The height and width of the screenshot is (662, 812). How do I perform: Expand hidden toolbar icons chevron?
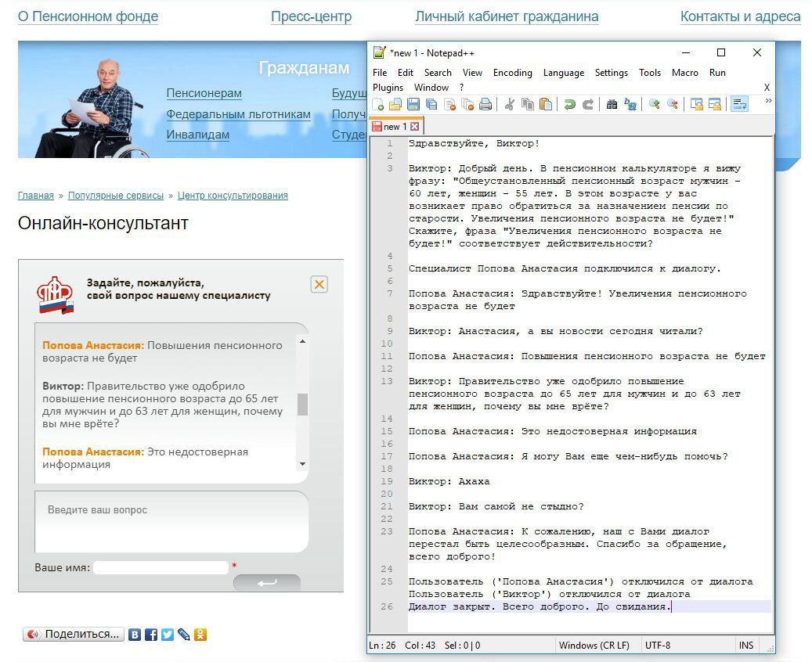[768, 100]
